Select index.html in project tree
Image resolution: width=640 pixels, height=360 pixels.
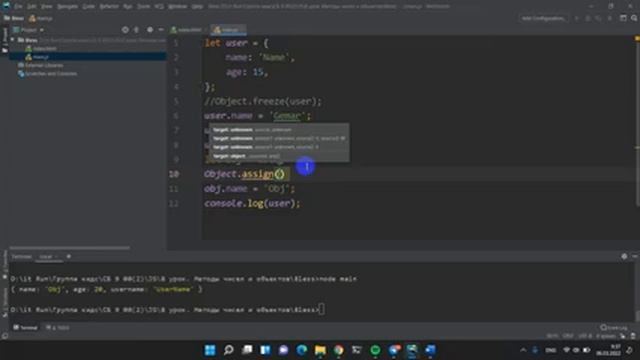[x=41, y=49]
